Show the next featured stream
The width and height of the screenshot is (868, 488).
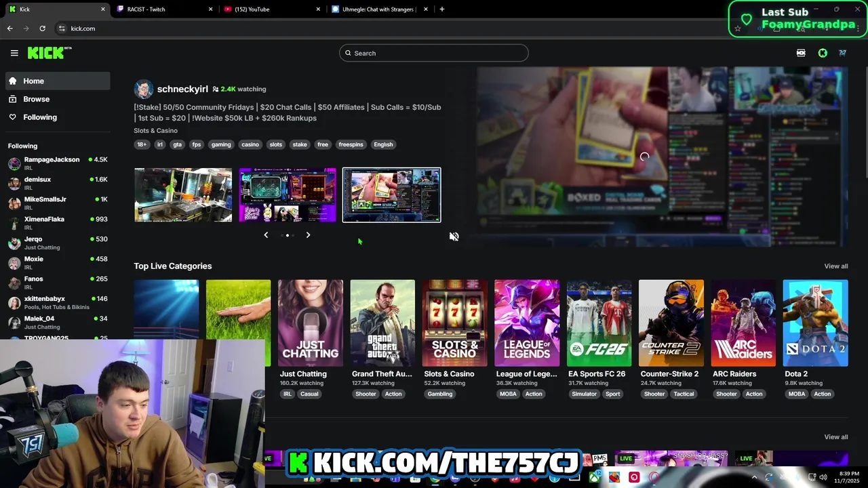pyautogui.click(x=308, y=235)
